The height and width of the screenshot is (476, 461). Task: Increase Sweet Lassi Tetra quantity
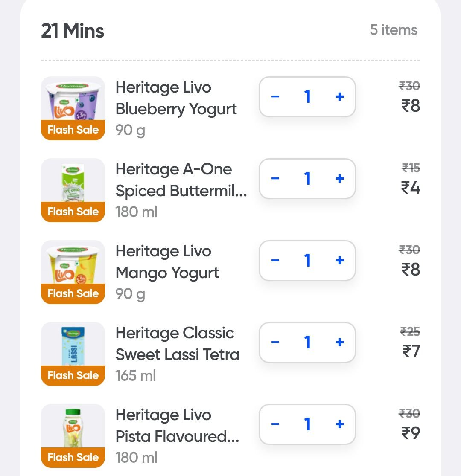pos(340,342)
